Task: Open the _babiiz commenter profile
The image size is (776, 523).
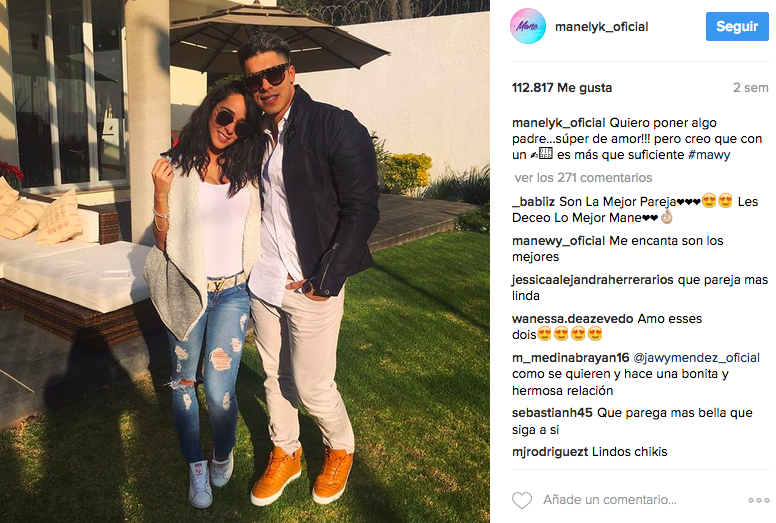Action: point(534,202)
